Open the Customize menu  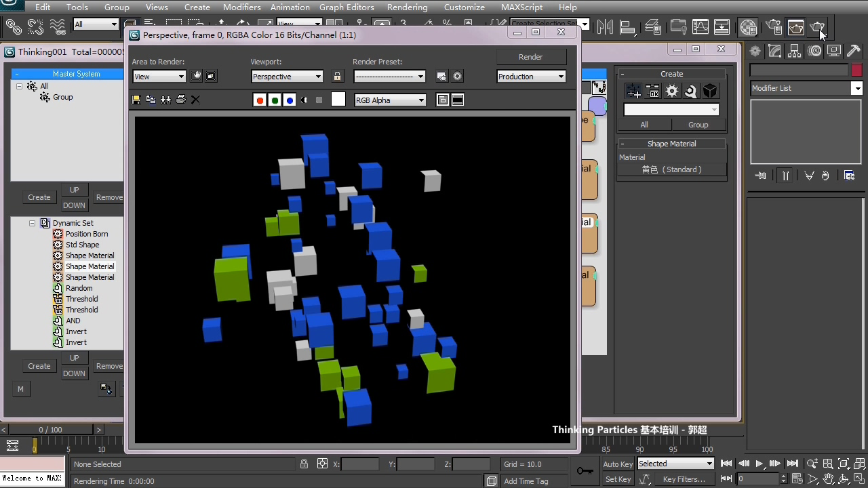pos(465,7)
